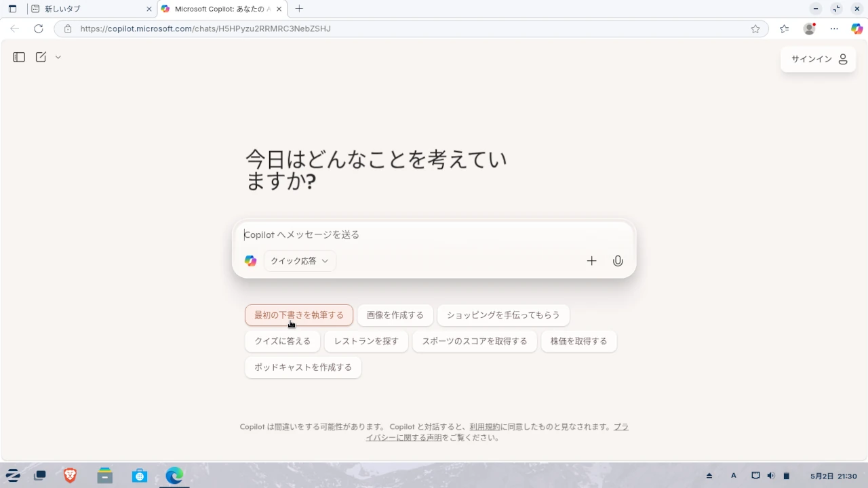Image resolution: width=868 pixels, height=488 pixels.
Task: Open the Copilot sidebar from toolbar
Action: [857, 28]
